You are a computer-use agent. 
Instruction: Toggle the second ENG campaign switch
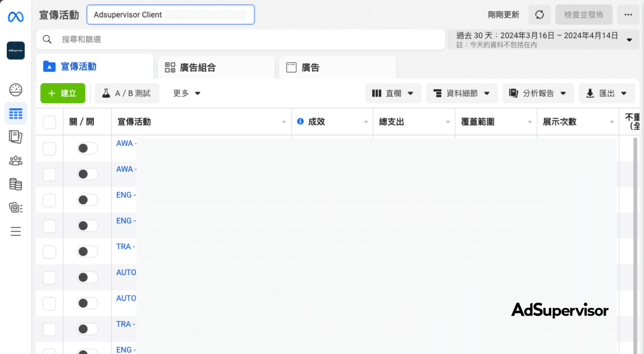click(x=87, y=225)
